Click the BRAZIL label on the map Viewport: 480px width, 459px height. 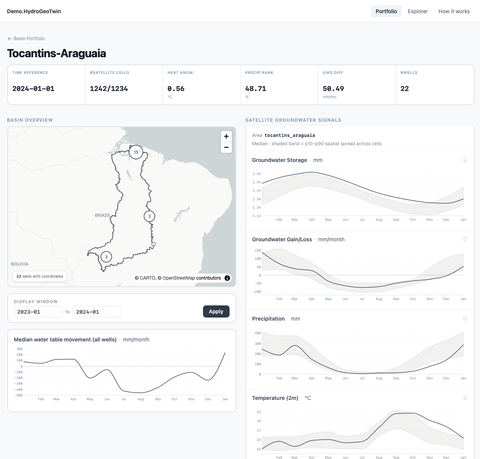click(x=102, y=215)
